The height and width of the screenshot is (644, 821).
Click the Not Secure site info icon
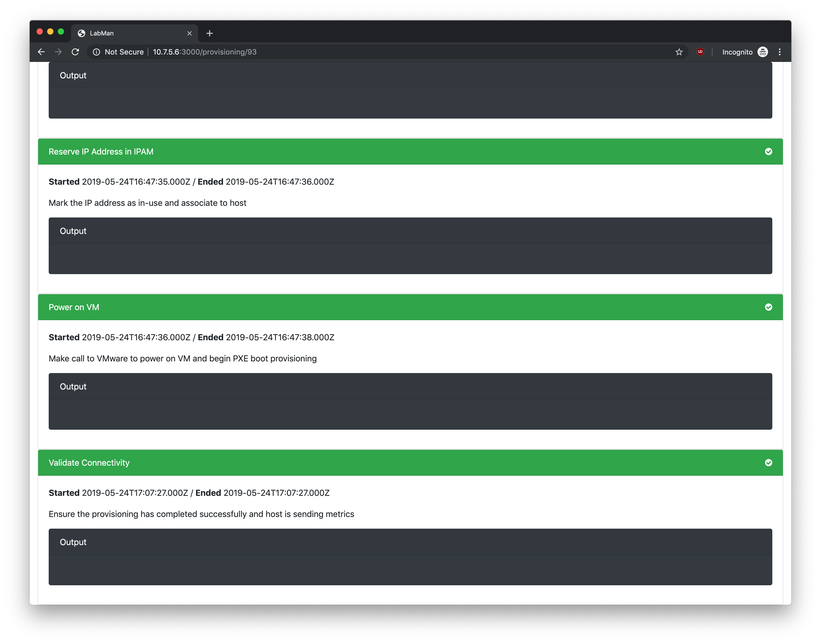click(97, 52)
